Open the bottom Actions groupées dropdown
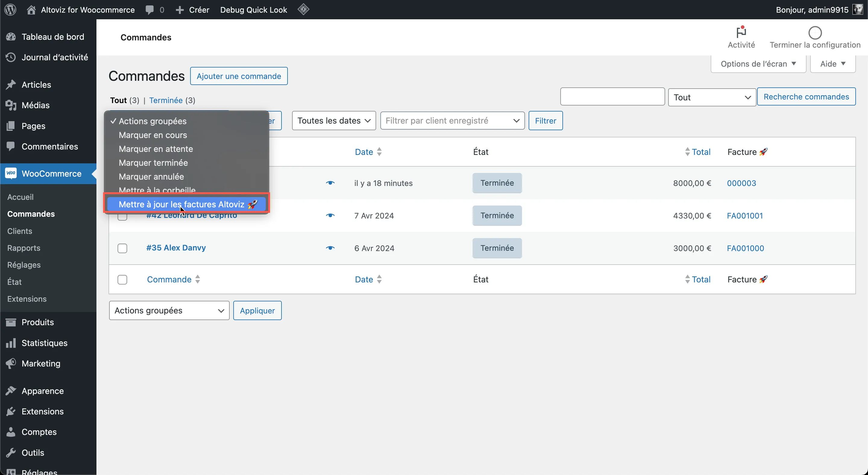 (169, 310)
